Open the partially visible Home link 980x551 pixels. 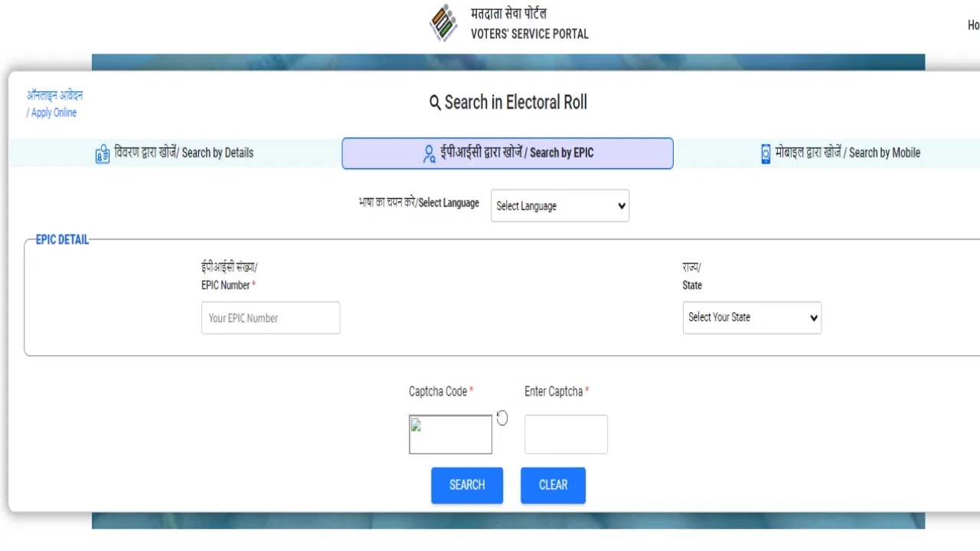(x=973, y=25)
